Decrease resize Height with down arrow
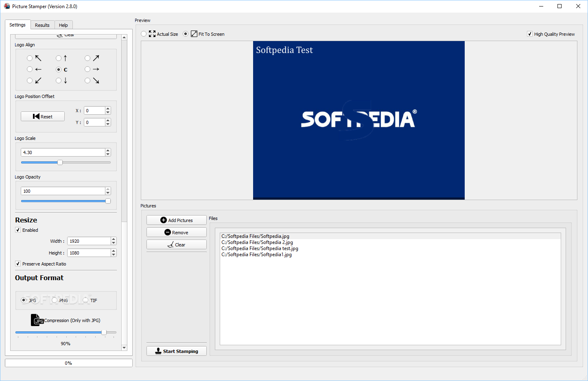The width and height of the screenshot is (588, 381). point(114,255)
